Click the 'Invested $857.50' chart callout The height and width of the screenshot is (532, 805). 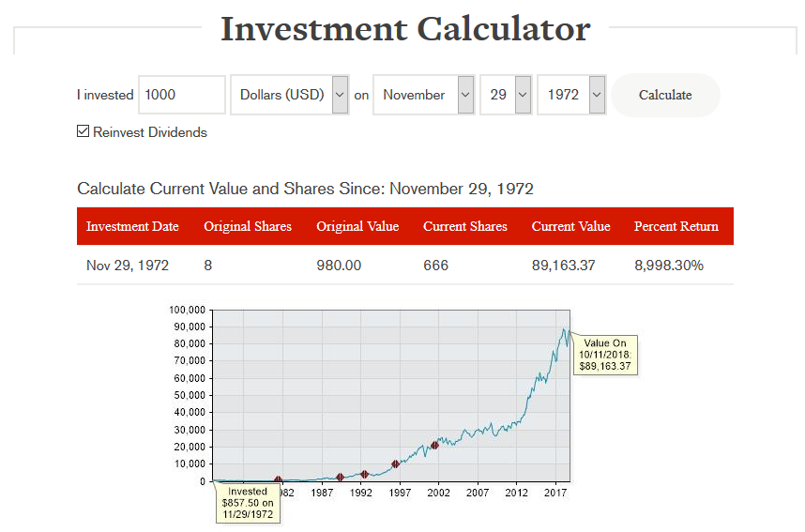248,503
